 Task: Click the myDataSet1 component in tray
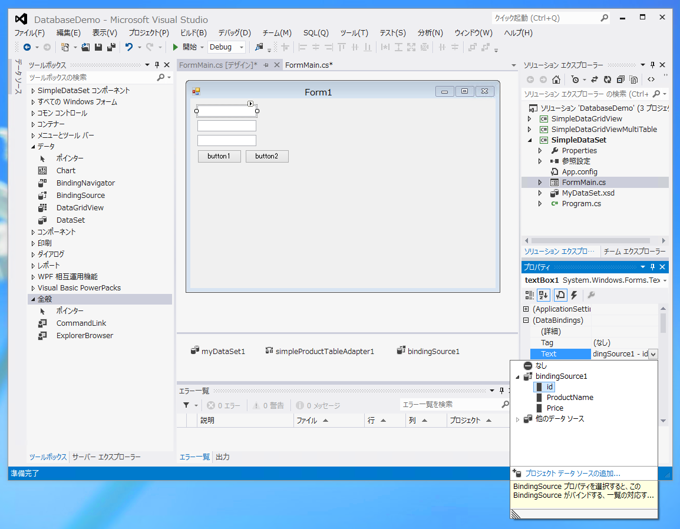pos(218,351)
